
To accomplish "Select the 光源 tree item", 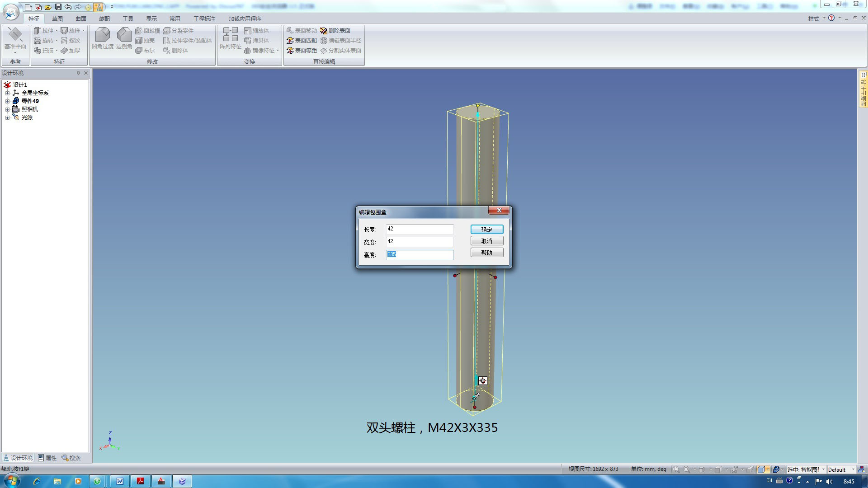I will tap(27, 117).
